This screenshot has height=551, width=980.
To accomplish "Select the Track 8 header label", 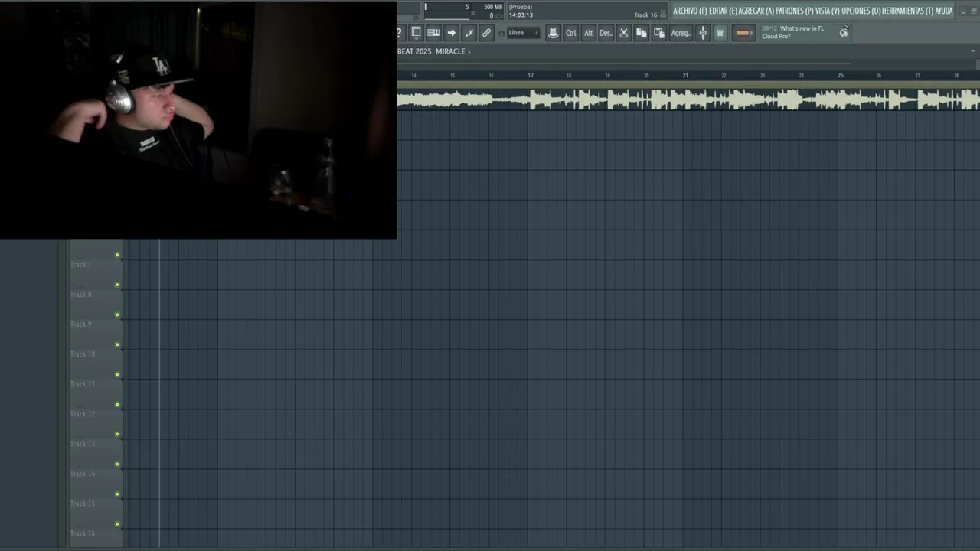I will [x=80, y=295].
